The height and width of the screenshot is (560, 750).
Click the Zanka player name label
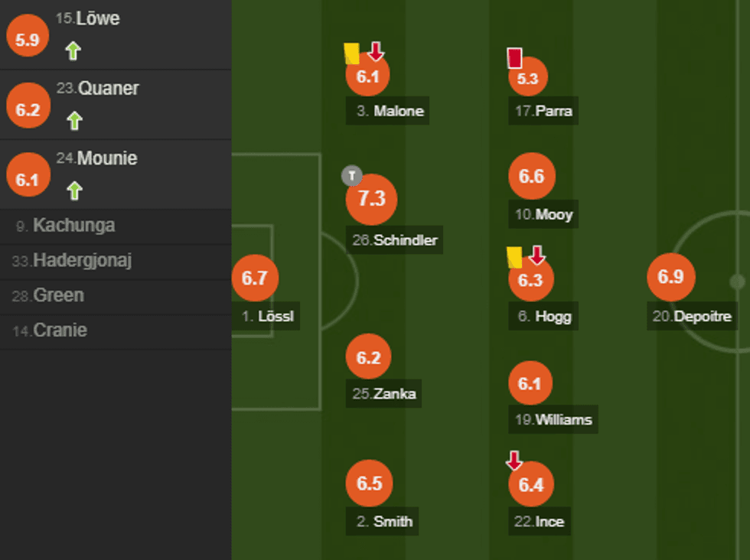(x=384, y=394)
